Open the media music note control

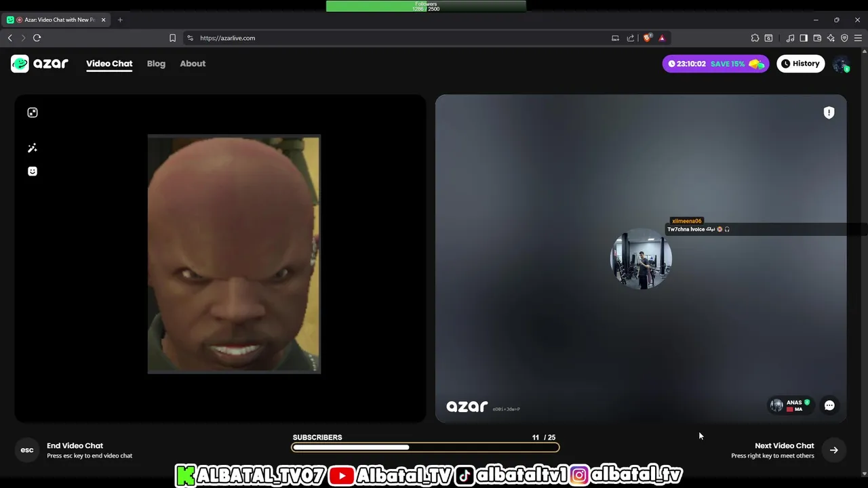pyautogui.click(x=790, y=38)
